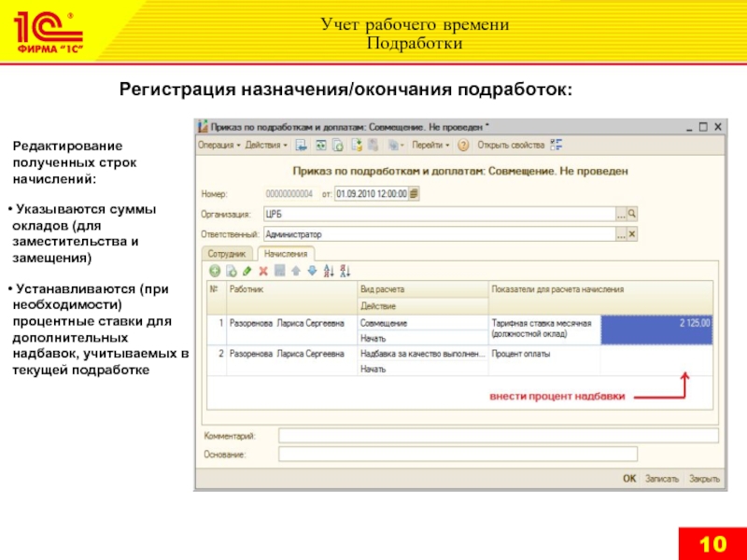Switch to the Сотрудник tab

(x=227, y=254)
